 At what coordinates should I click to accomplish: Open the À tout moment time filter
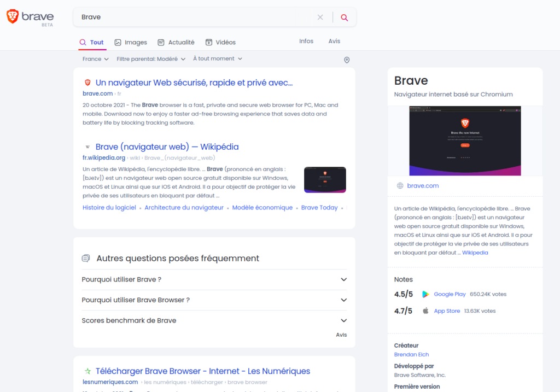pyautogui.click(x=218, y=58)
